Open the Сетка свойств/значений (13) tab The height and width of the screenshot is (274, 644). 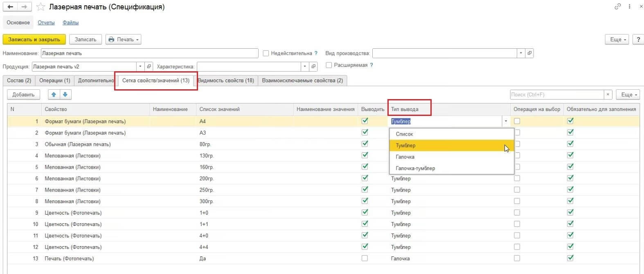(156, 80)
